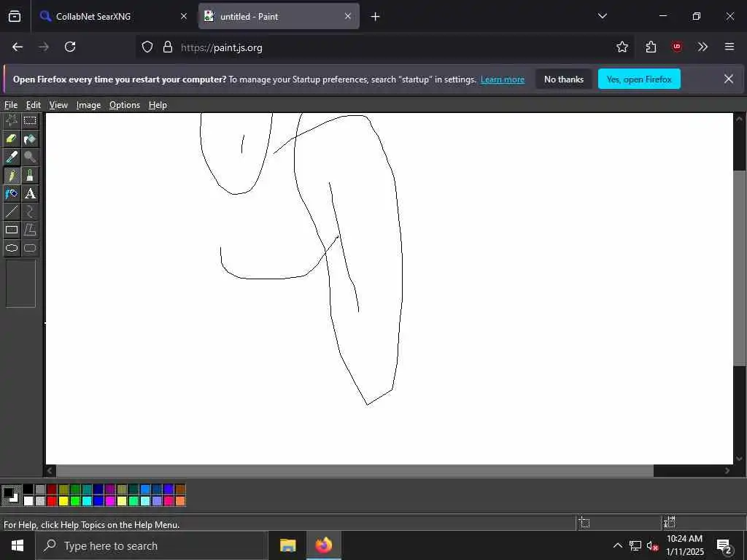Pick the red color swatch

tap(52, 500)
